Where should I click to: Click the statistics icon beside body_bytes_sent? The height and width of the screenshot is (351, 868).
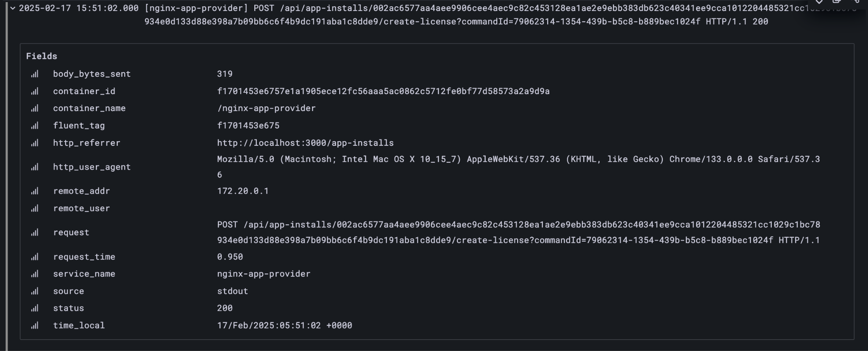pyautogui.click(x=35, y=73)
